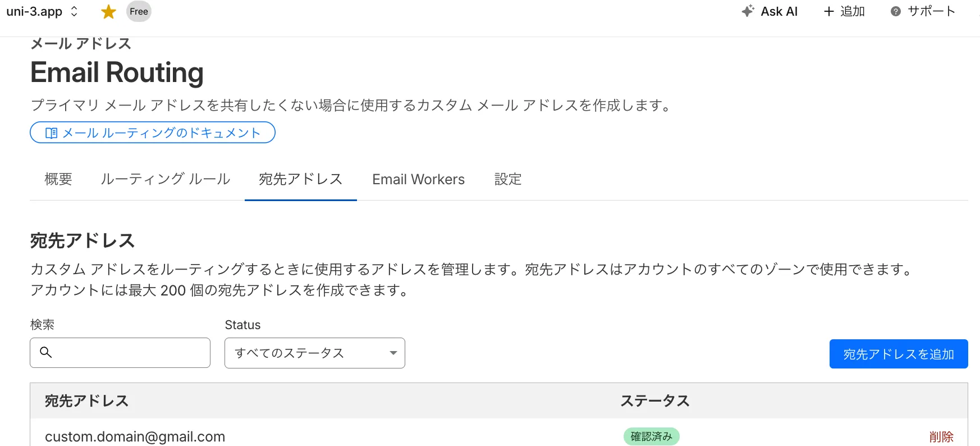Click the Status filter label
The image size is (980, 446).
tap(242, 325)
